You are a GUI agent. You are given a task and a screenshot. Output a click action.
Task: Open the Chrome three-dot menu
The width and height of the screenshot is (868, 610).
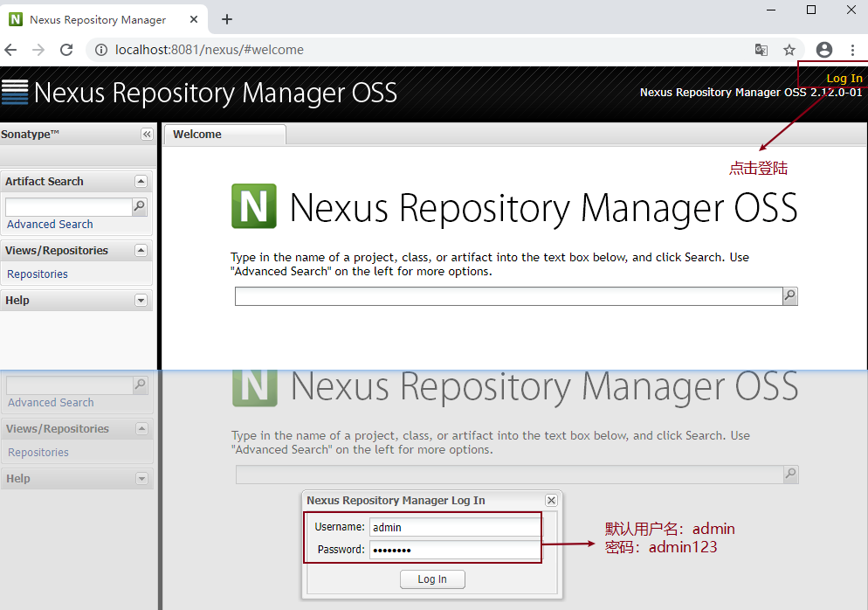click(x=853, y=50)
